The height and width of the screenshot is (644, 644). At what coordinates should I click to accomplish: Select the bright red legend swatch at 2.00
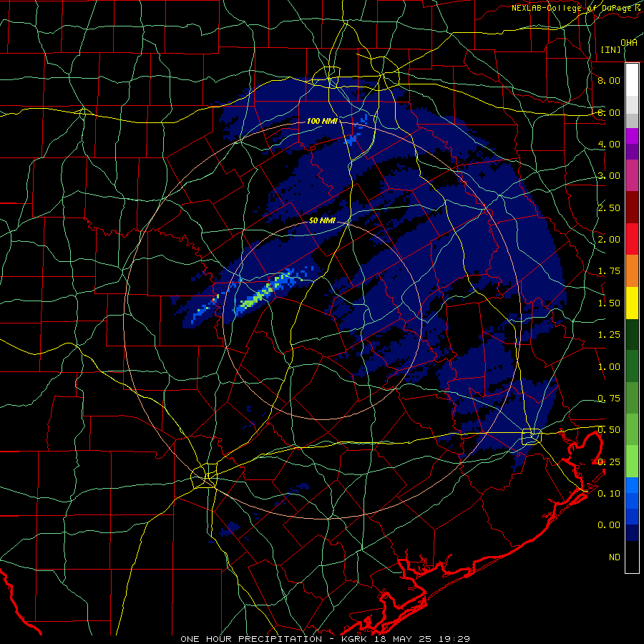coord(632,239)
